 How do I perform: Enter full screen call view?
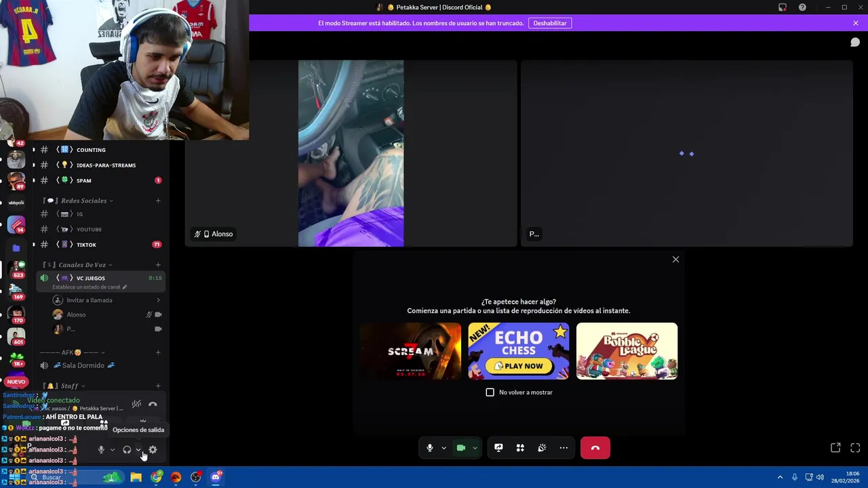(855, 448)
